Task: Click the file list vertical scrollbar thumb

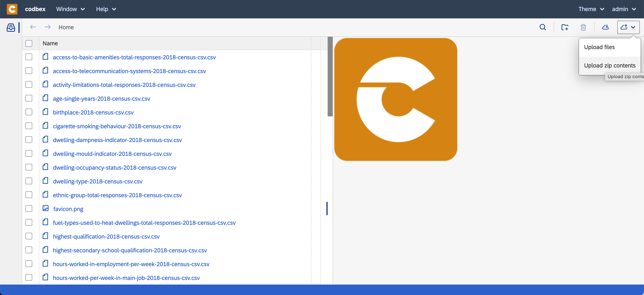Action: pyautogui.click(x=330, y=76)
